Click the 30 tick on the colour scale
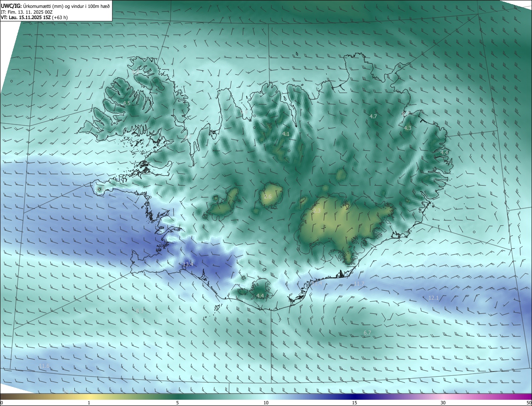 coord(443,403)
